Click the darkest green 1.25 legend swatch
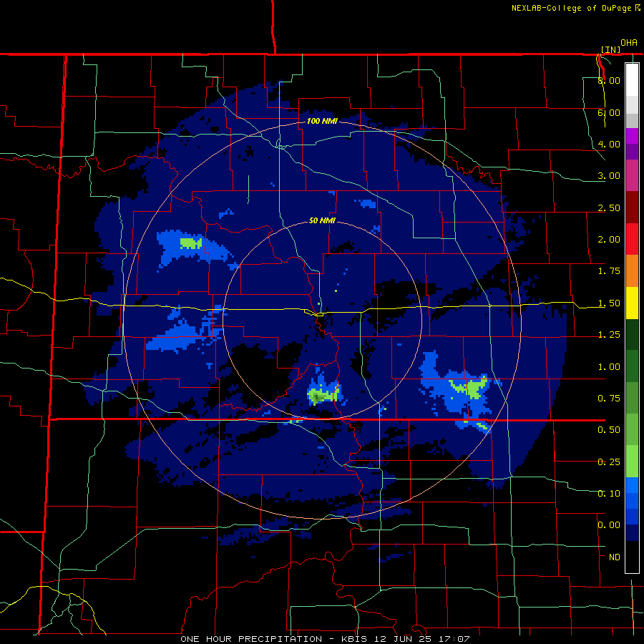Image resolution: width=644 pixels, height=644 pixels. (x=632, y=334)
